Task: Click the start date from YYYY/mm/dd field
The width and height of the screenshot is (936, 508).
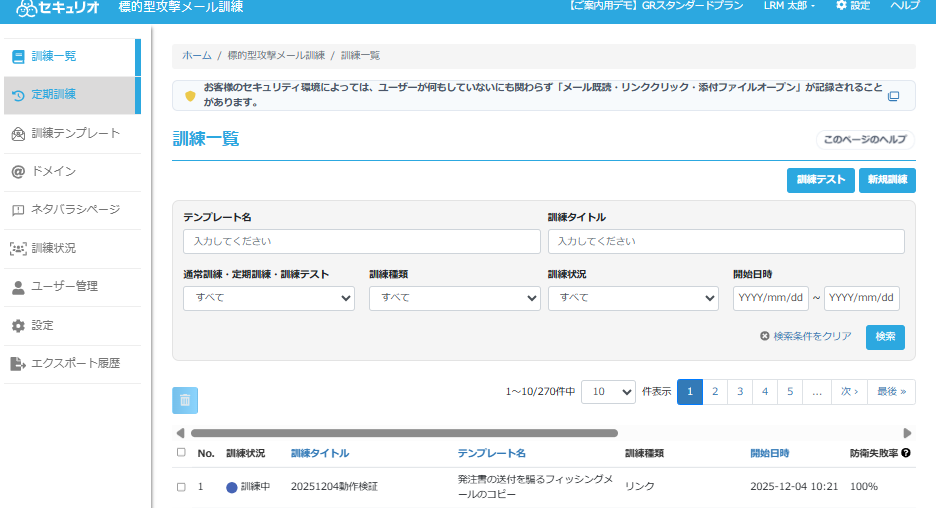Action: tap(771, 298)
